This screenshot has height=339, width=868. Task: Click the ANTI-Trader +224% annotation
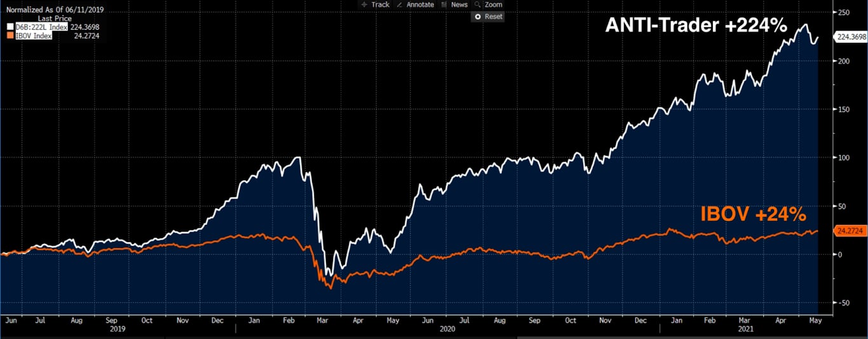(696, 26)
